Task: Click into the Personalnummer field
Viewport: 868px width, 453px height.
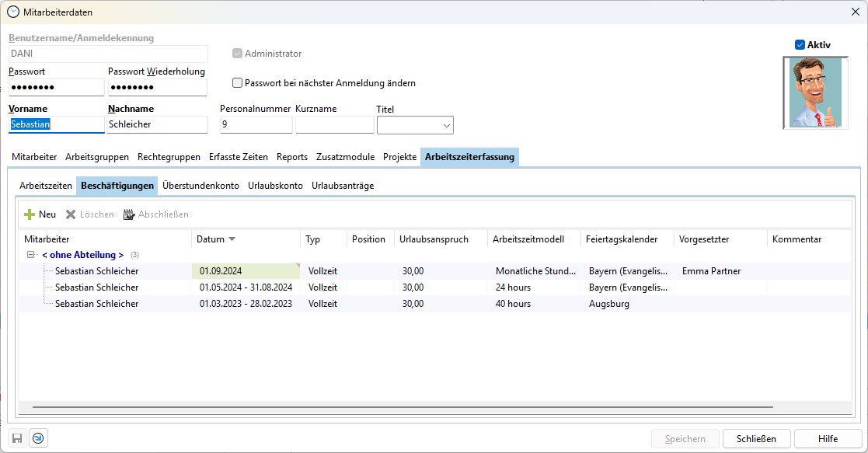Action: point(256,124)
